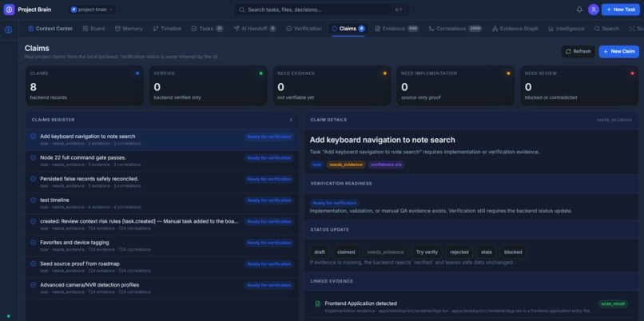
Task: Click the needs_evidence status button
Action: [386, 252]
